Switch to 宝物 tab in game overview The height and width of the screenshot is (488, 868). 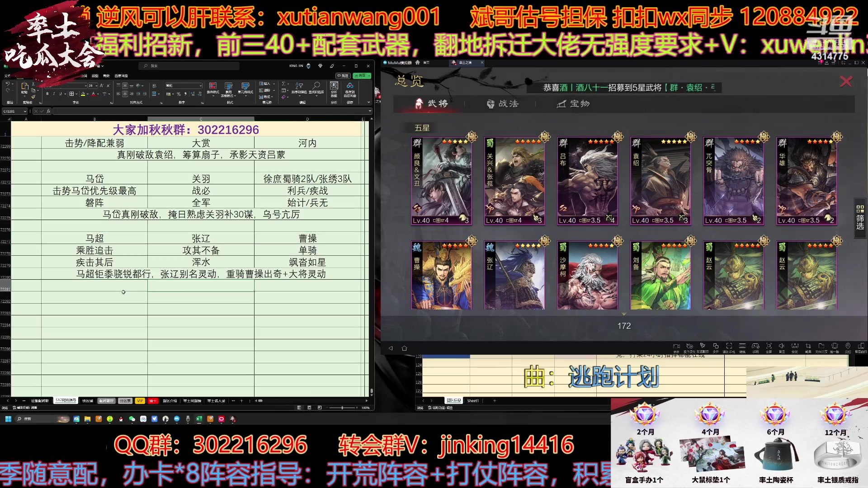[x=573, y=104]
